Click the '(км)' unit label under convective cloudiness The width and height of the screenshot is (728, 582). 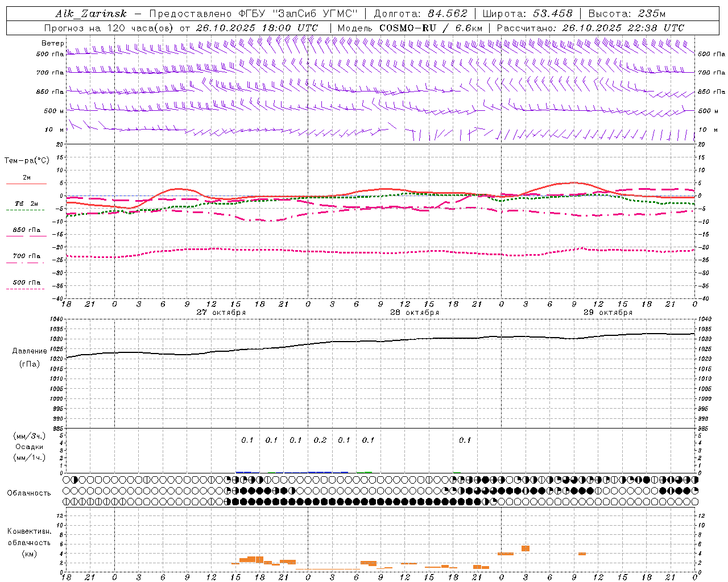coord(29,554)
